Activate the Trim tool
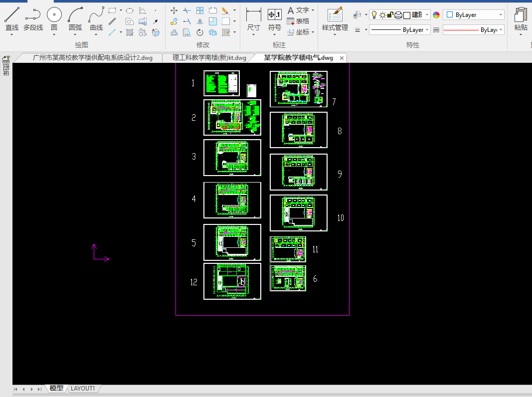This screenshot has height=397, width=532. click(x=187, y=10)
